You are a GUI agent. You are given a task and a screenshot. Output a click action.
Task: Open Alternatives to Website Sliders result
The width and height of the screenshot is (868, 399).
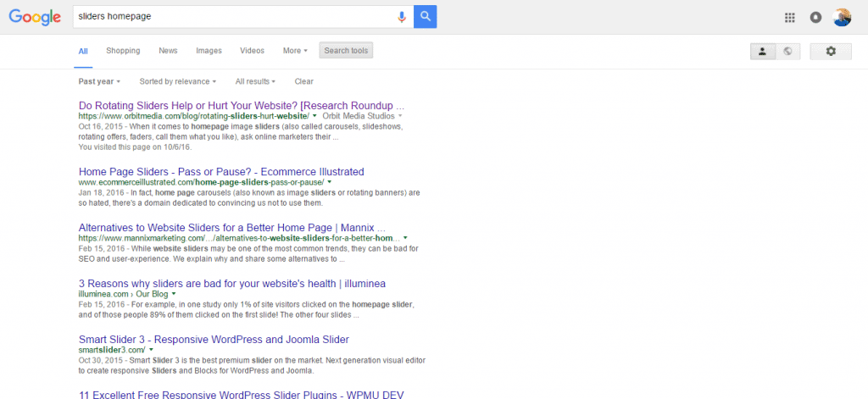tap(232, 227)
